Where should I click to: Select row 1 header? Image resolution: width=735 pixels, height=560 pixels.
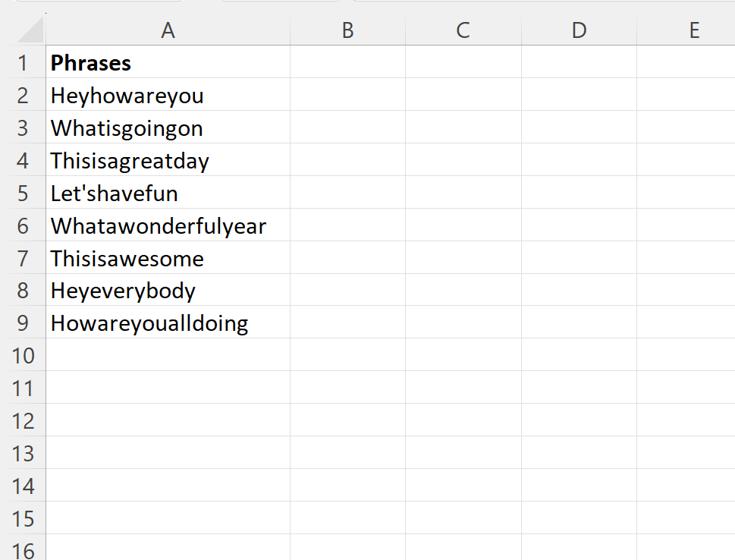[x=23, y=62]
